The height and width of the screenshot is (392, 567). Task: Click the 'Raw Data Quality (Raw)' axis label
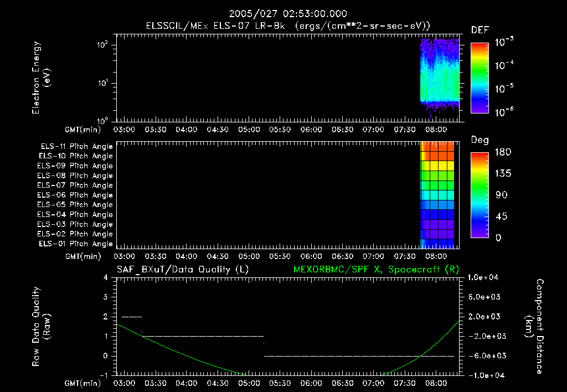point(41,327)
